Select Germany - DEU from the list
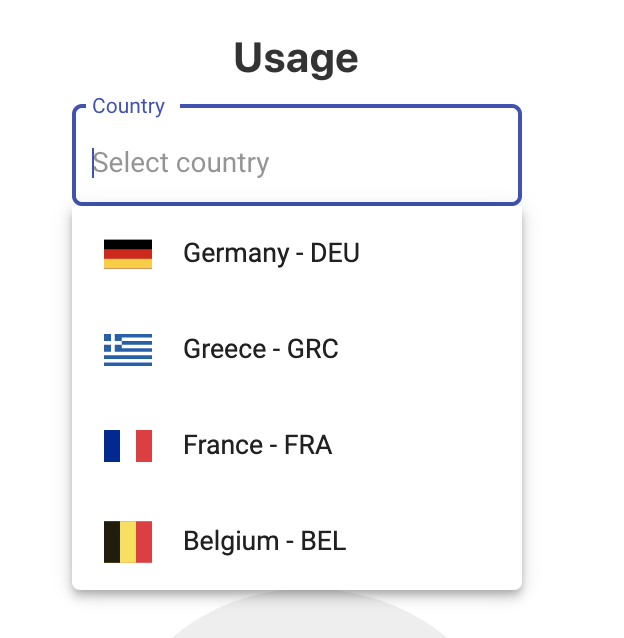Screen dimensions: 624x638 tap(297, 254)
